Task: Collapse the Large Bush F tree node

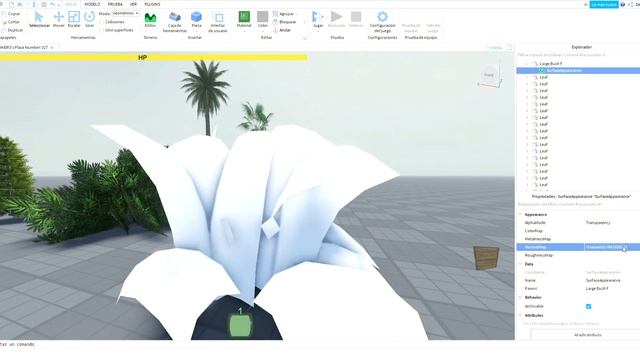Action: tap(527, 64)
